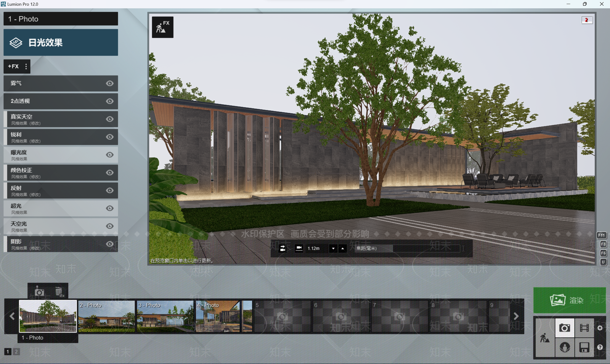Select the 日光效果 style button

tap(61, 43)
